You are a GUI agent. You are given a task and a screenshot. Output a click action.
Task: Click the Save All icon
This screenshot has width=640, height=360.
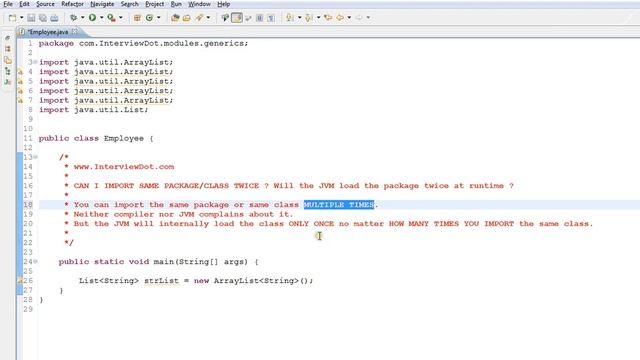pyautogui.click(x=43, y=18)
